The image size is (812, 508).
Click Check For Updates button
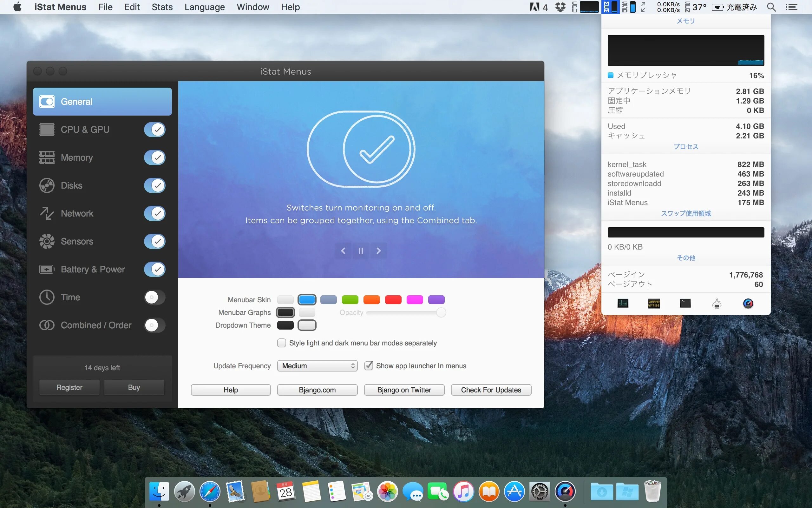491,390
